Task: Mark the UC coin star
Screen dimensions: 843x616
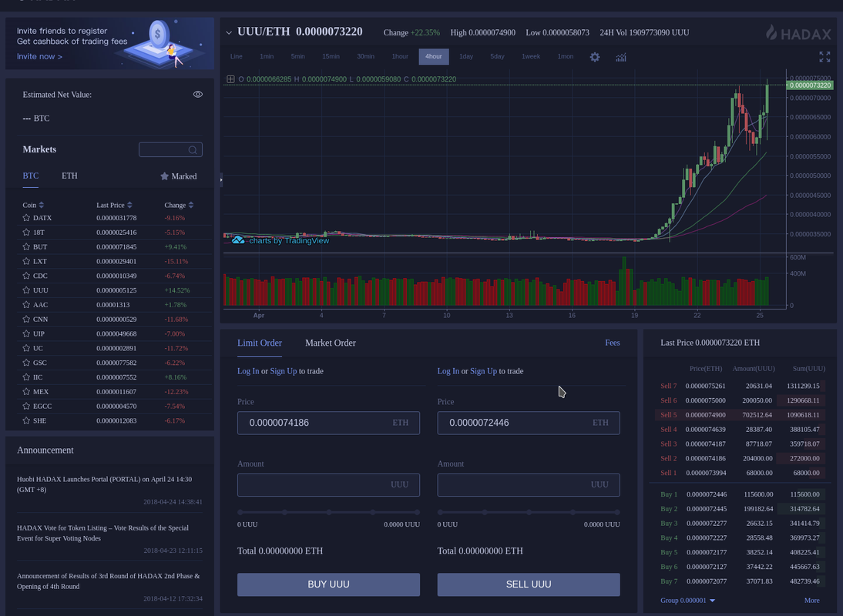Action: click(x=25, y=349)
